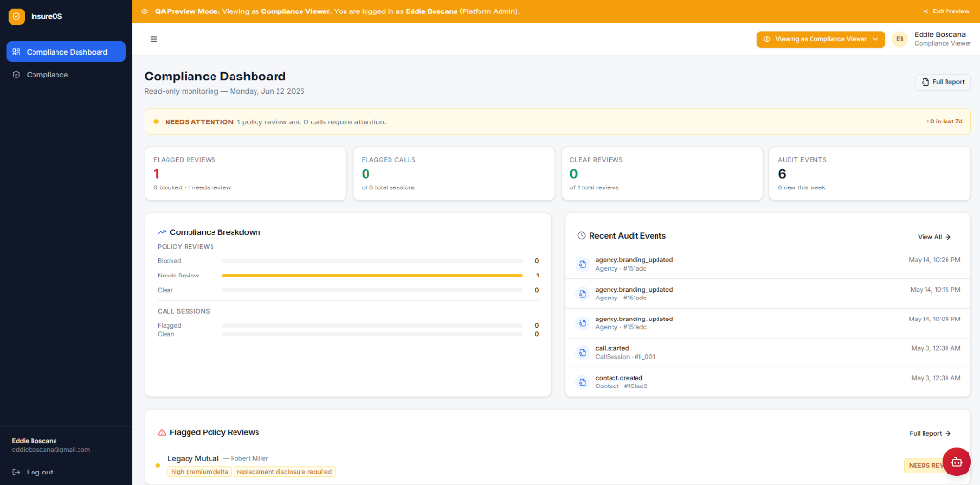Click the EB user avatar
Viewport: 980px width, 485px height.
coord(900,39)
